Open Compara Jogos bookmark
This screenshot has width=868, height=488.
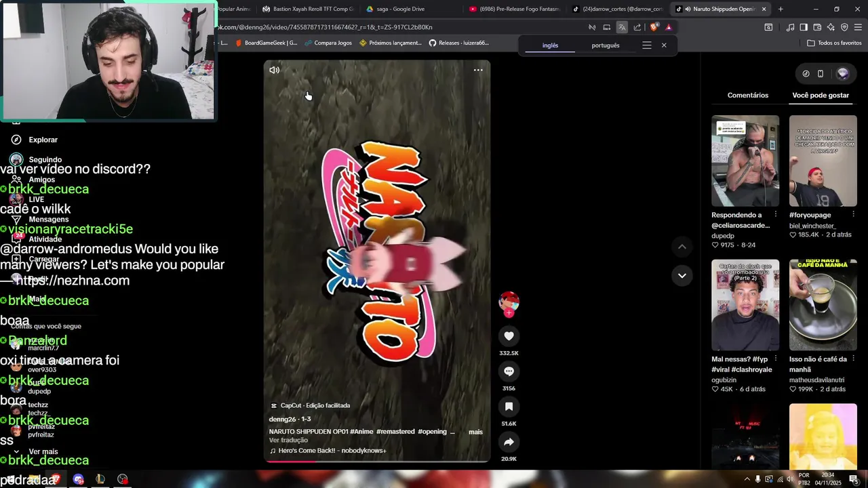click(328, 43)
